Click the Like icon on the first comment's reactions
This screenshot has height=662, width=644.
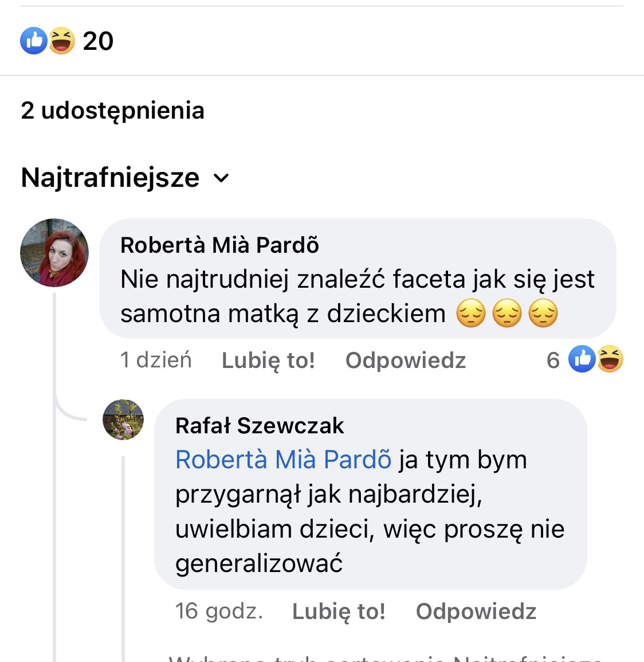(582, 359)
